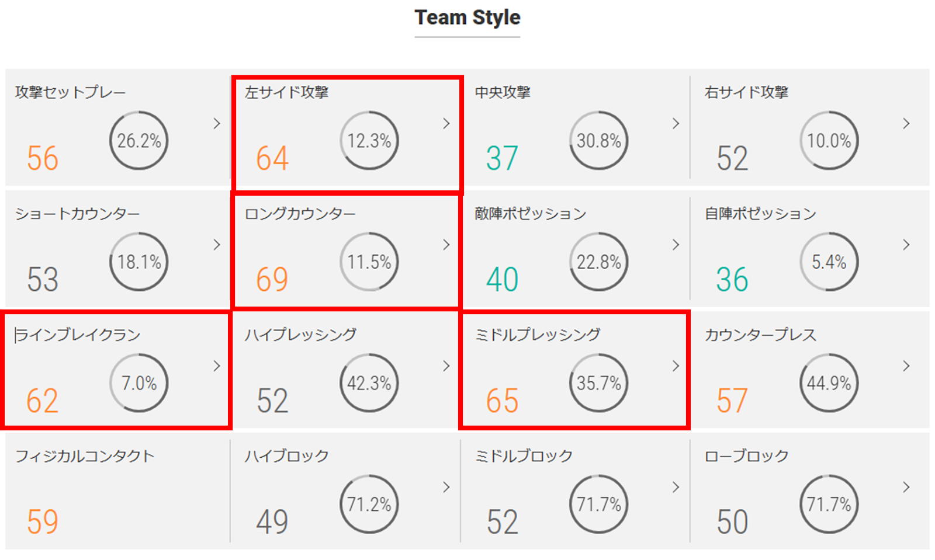Select the 7.0% ring in ラインブレイクラン

point(138,383)
